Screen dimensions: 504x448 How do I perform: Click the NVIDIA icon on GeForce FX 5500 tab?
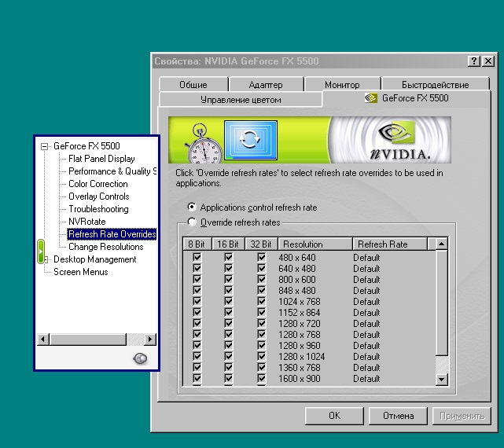[371, 97]
